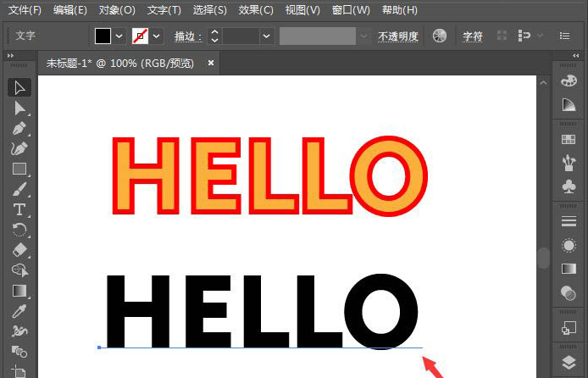Open the Layers panel
Screen dimensions: 588x378
coord(569,362)
